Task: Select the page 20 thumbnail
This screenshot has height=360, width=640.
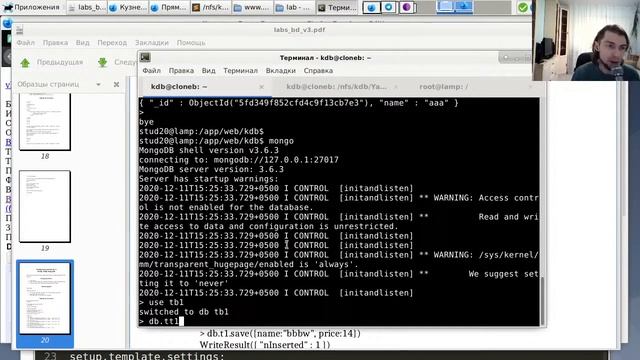Action: coord(45,298)
